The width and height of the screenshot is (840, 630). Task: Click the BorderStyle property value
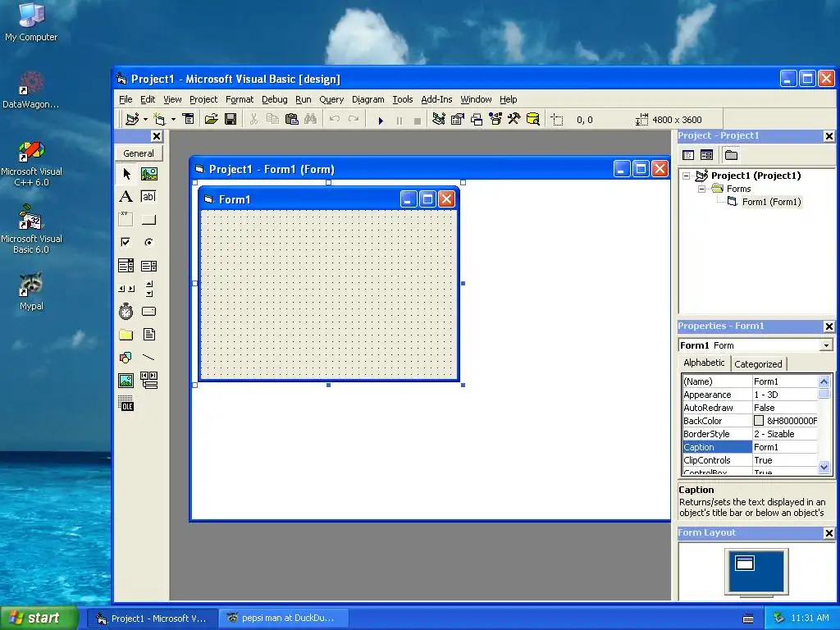click(785, 434)
